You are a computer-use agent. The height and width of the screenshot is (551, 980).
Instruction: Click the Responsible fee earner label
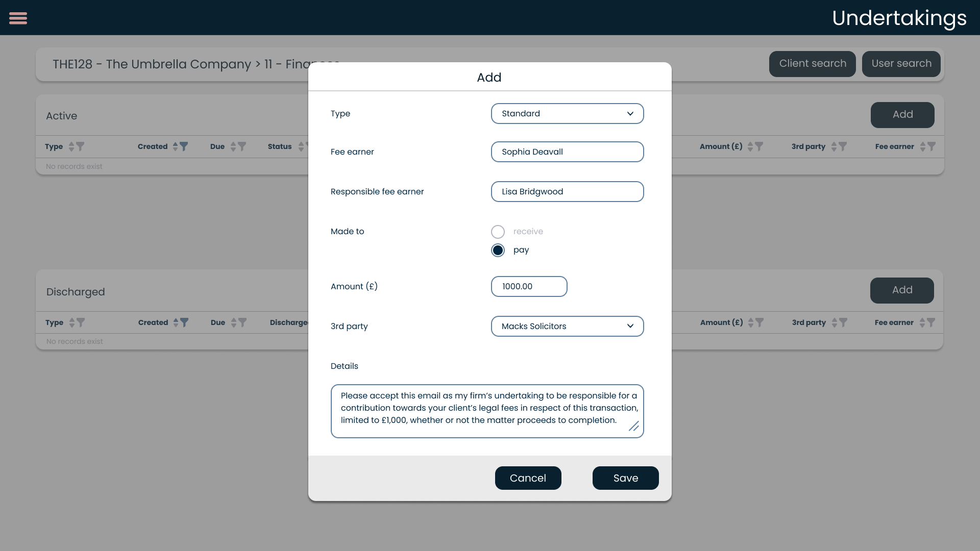click(377, 191)
